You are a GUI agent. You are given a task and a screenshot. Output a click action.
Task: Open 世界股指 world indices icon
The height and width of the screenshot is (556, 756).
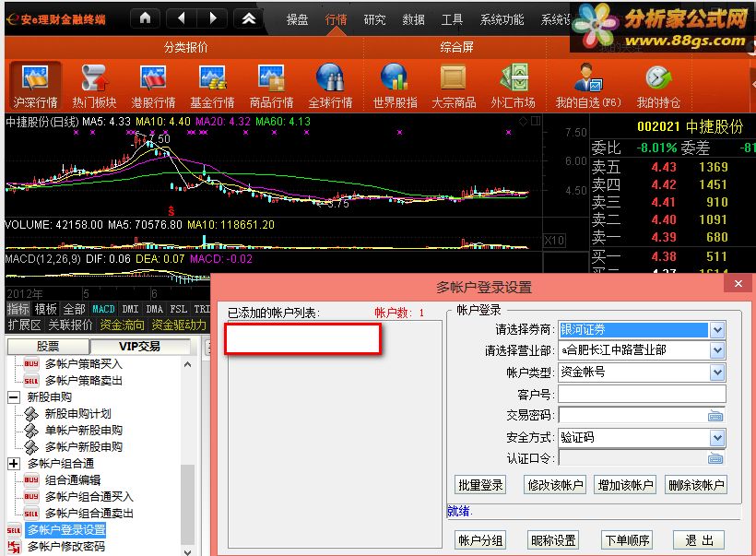395,85
